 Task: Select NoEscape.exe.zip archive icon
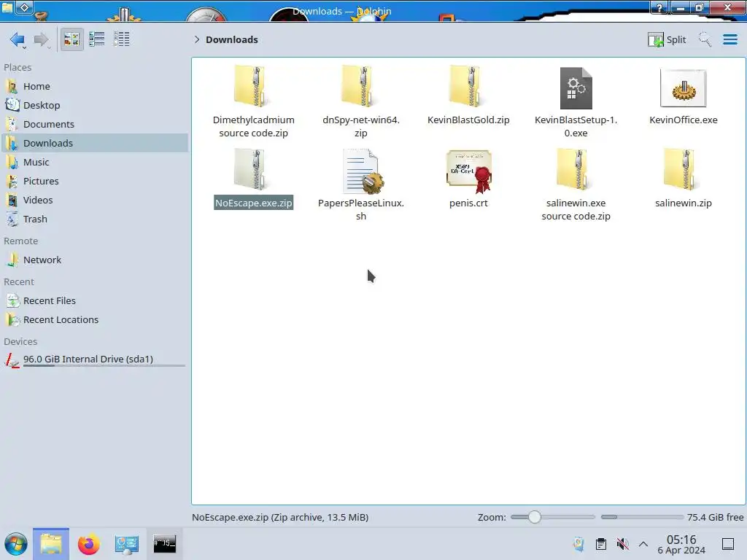252,169
